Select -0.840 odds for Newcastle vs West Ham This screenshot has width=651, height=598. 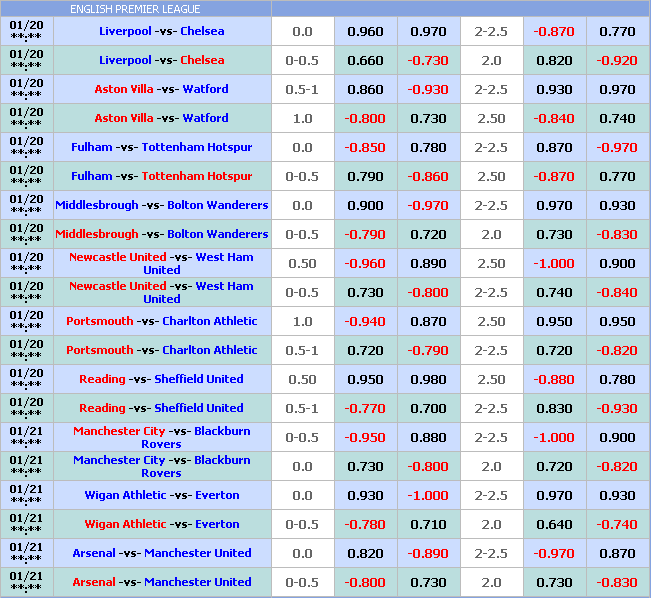click(617, 292)
